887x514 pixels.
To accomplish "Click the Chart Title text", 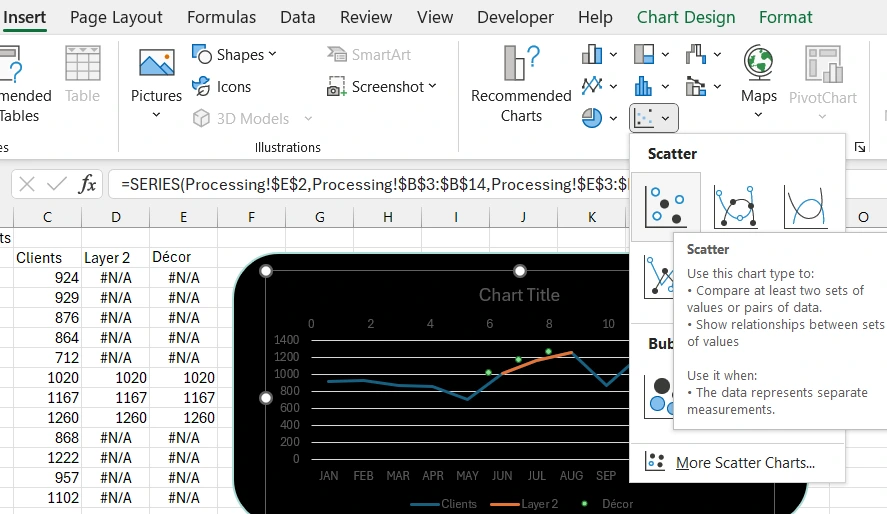I will tap(519, 295).
